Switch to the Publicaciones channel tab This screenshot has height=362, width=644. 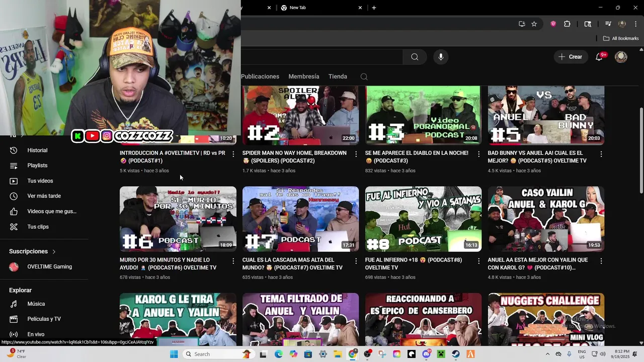[x=260, y=76]
